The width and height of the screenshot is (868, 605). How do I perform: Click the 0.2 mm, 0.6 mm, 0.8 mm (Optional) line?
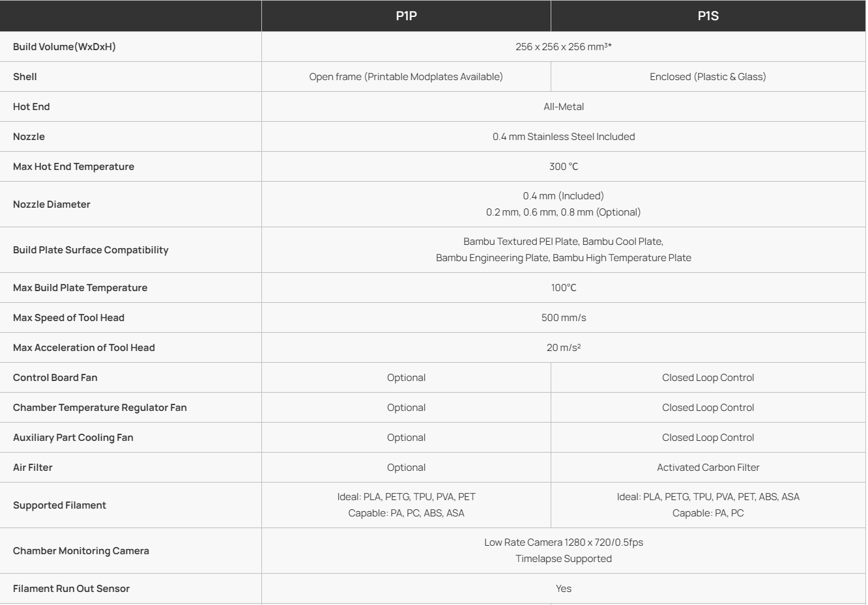563,212
